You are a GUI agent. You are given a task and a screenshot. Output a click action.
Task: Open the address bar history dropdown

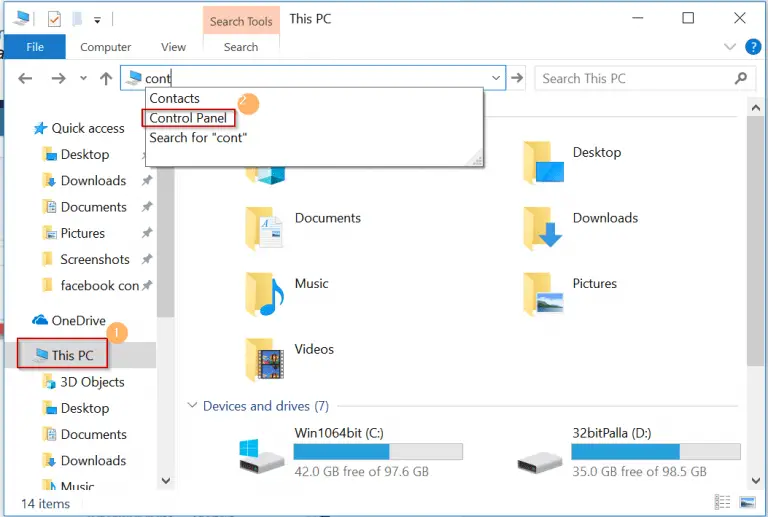click(x=496, y=78)
